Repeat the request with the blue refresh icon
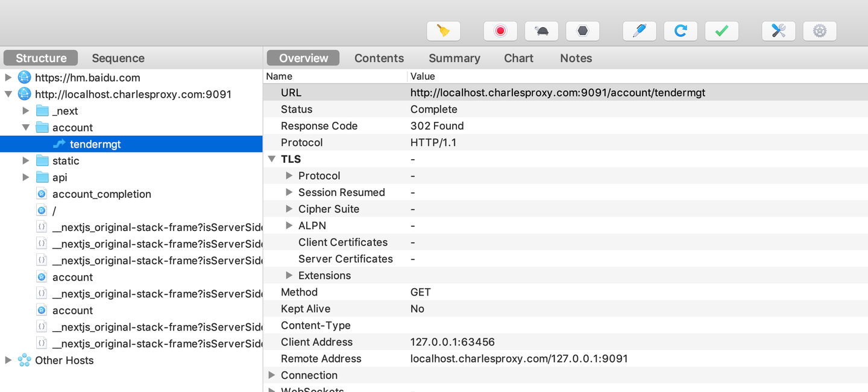868x392 pixels. pos(681,31)
